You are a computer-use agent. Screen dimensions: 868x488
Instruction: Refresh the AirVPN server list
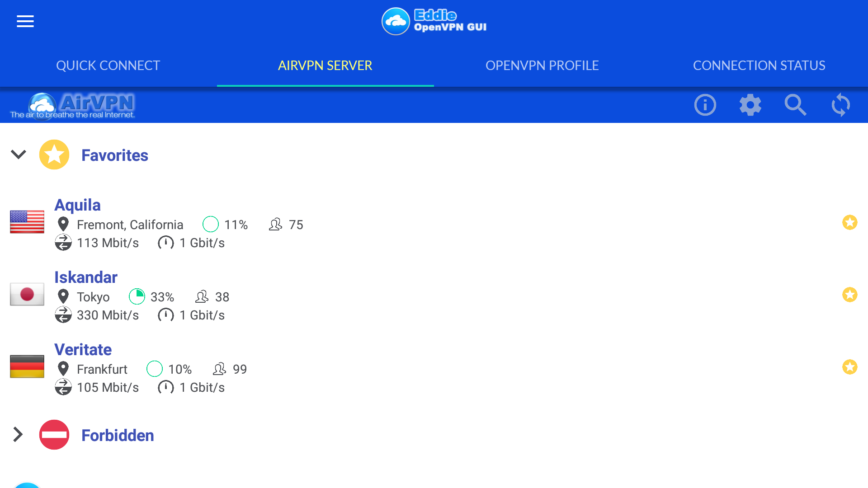tap(840, 105)
